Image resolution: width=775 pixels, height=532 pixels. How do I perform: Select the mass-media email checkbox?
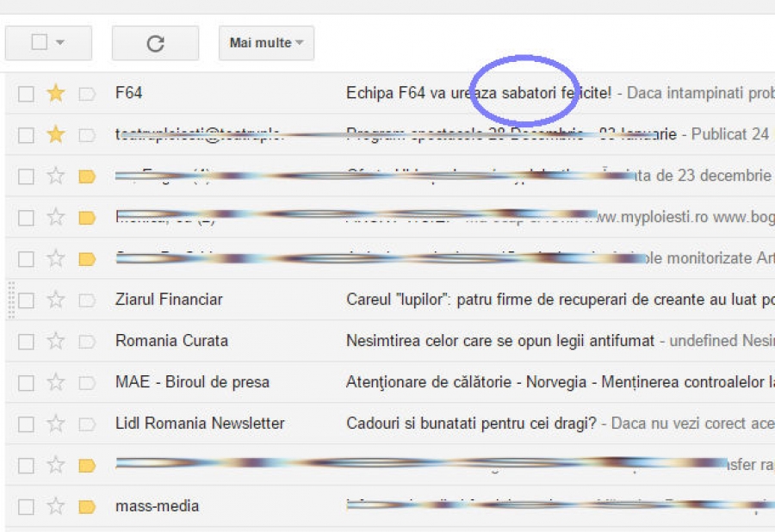pyautogui.click(x=26, y=507)
